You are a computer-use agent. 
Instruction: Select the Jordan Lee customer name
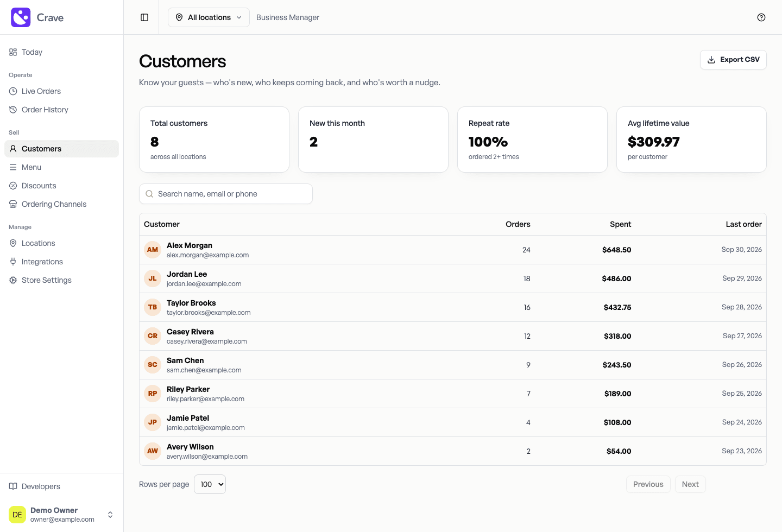(x=187, y=274)
